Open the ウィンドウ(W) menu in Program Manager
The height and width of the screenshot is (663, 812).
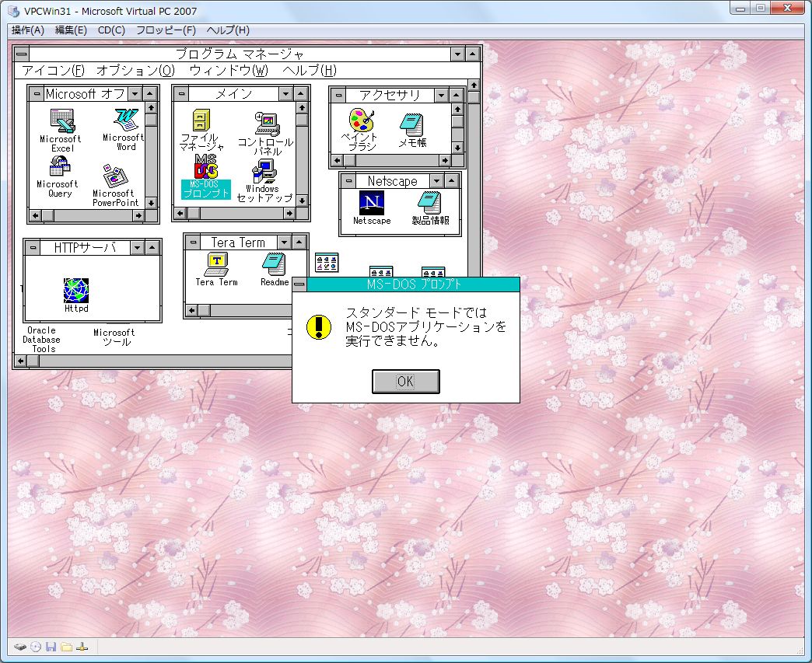(229, 71)
